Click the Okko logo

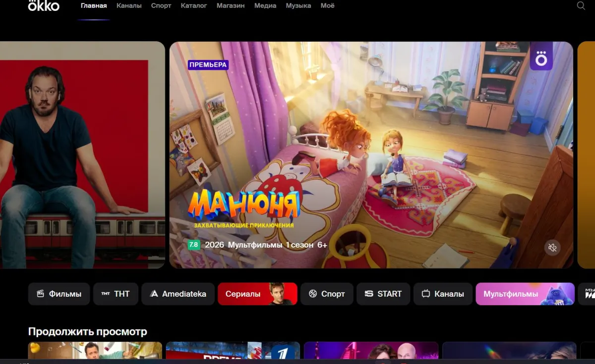click(x=43, y=5)
